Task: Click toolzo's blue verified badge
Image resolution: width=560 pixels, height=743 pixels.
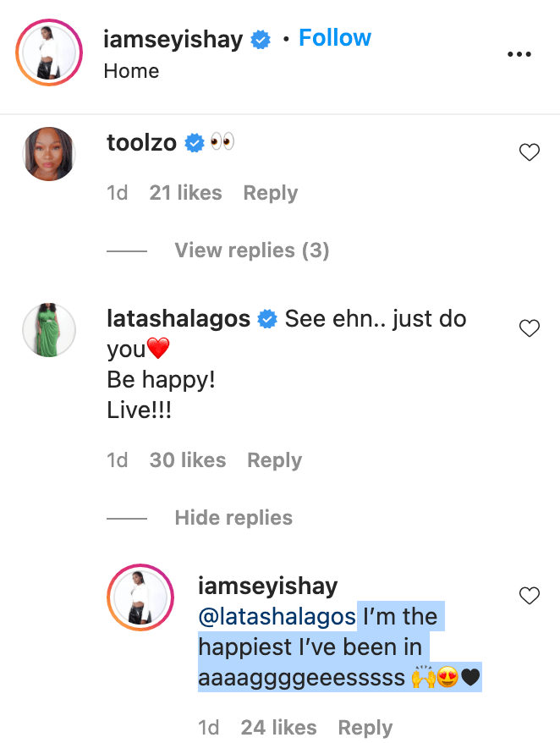Action: 195,144
